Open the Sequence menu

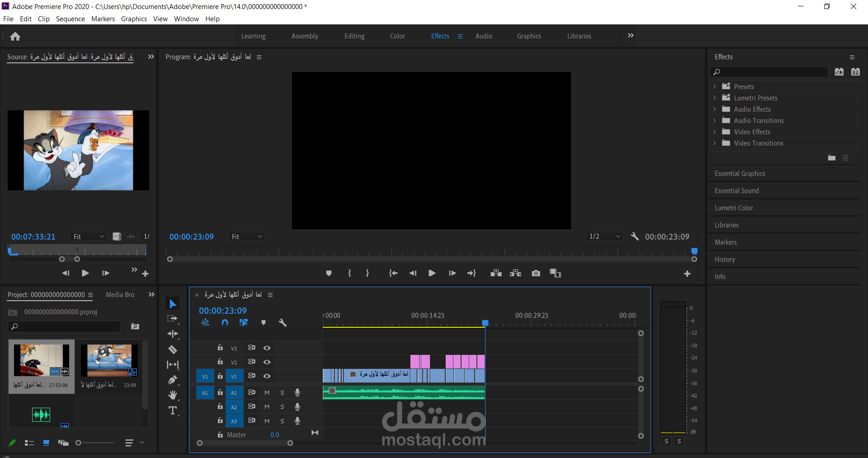(71, 19)
